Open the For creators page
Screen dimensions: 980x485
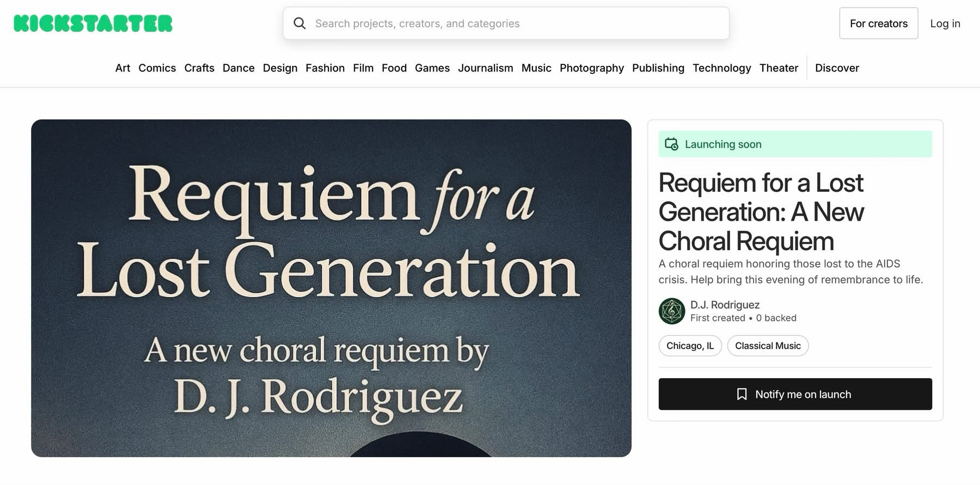(x=878, y=23)
